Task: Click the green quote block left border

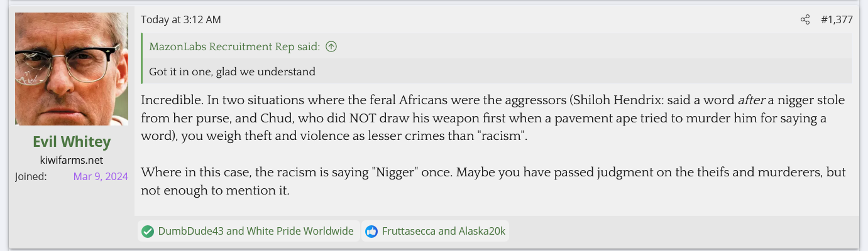Action: (142, 58)
